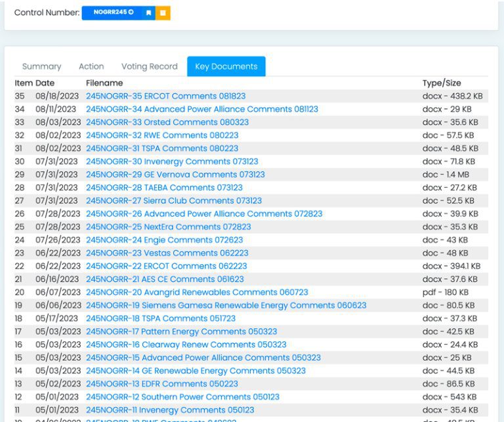Viewport: 504px width, 422px height.
Task: Click the date 06/07/2023 in row 20
Action: point(58,293)
